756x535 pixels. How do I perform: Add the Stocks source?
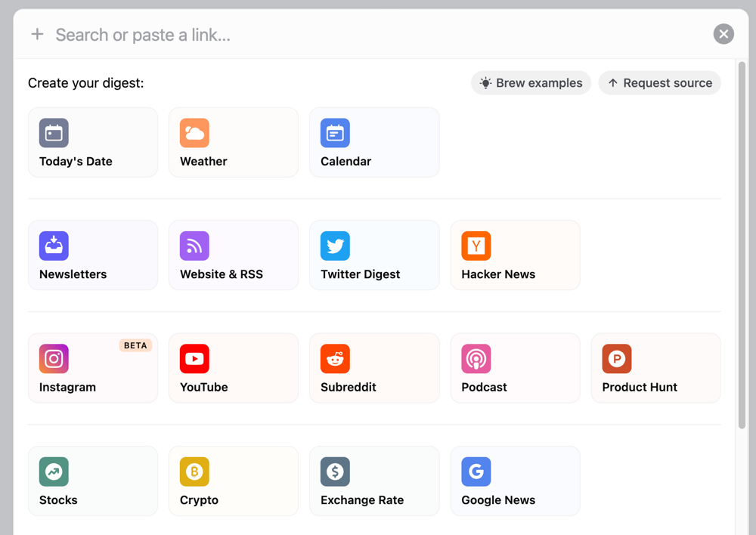click(x=92, y=481)
